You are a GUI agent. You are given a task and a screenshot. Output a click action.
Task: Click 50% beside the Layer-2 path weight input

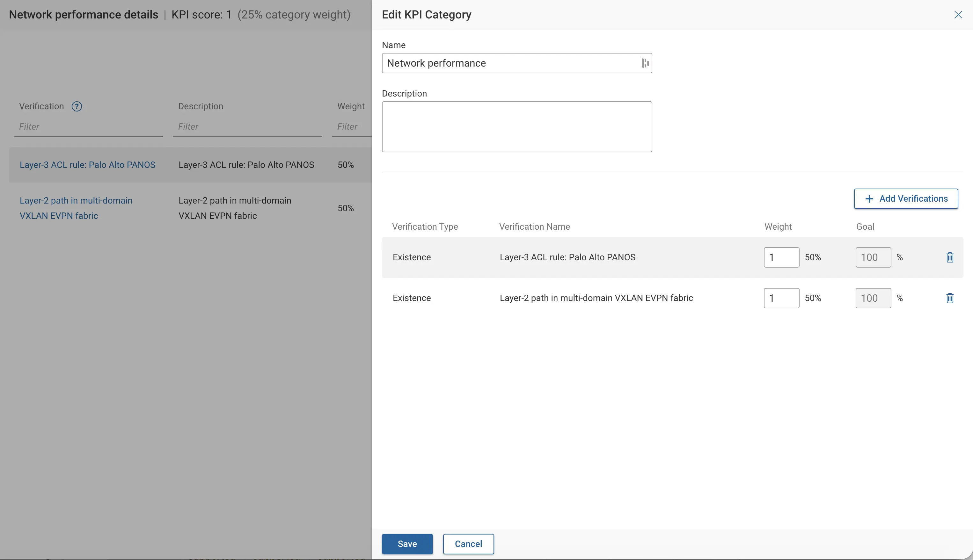(x=813, y=298)
